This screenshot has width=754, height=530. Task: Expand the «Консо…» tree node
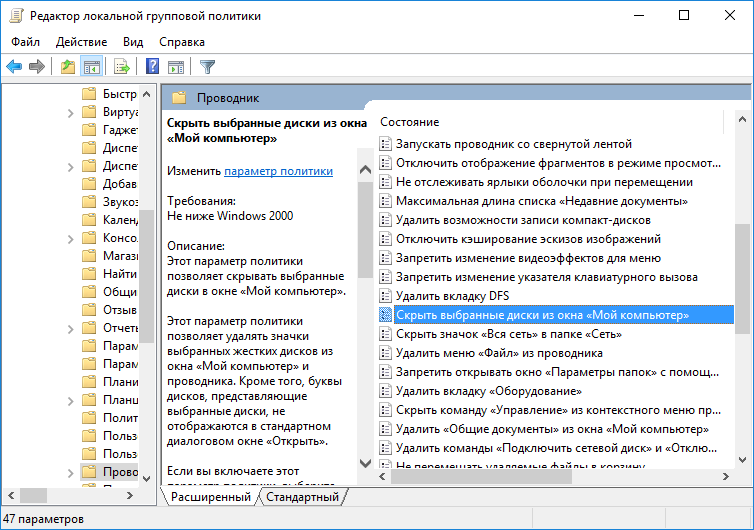click(70, 238)
